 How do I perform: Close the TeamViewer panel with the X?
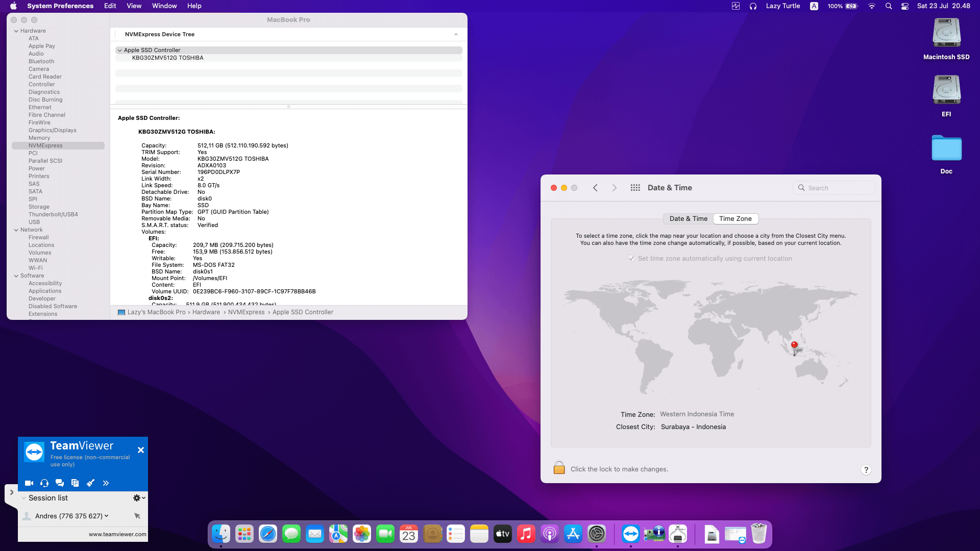pyautogui.click(x=141, y=450)
